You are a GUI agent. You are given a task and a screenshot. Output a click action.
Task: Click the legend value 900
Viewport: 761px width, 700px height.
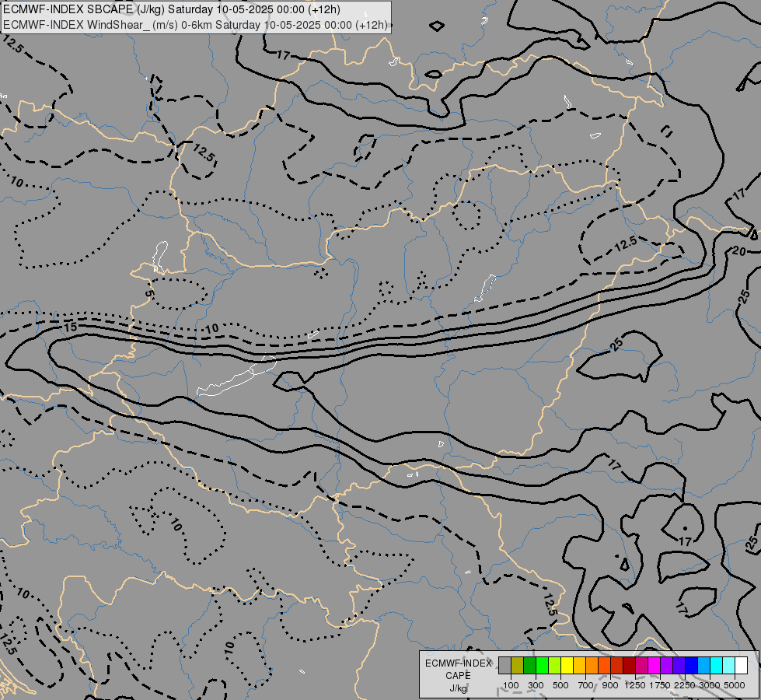point(610,685)
